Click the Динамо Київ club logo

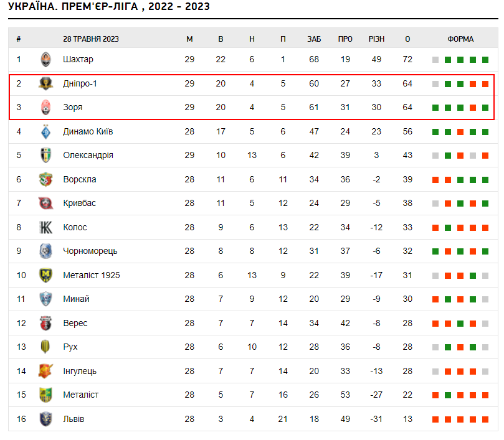(45, 131)
